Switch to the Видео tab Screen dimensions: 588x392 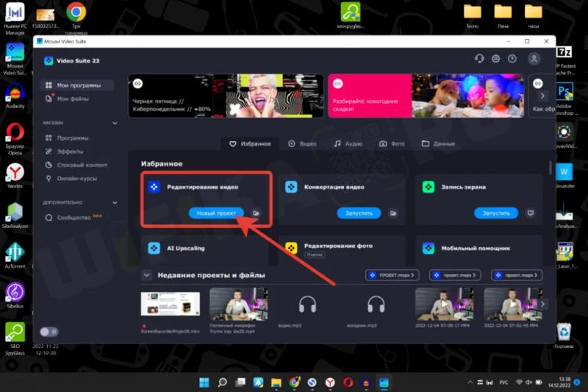[x=302, y=144]
